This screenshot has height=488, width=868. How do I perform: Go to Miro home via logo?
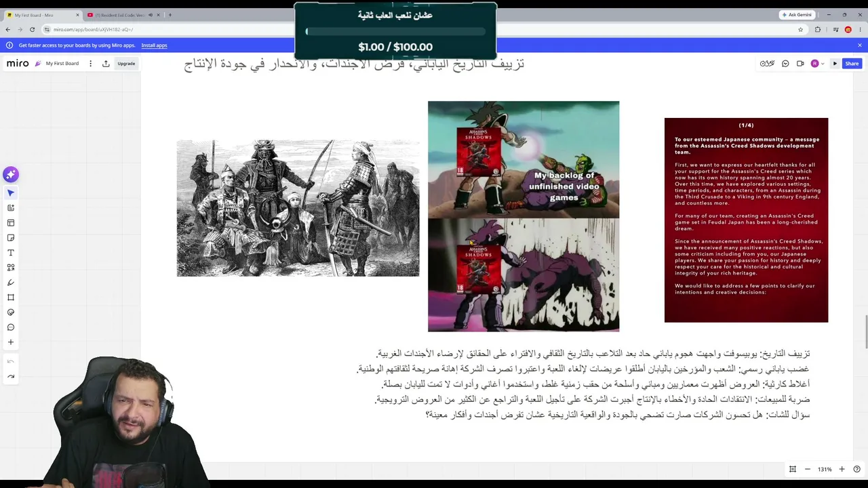18,64
